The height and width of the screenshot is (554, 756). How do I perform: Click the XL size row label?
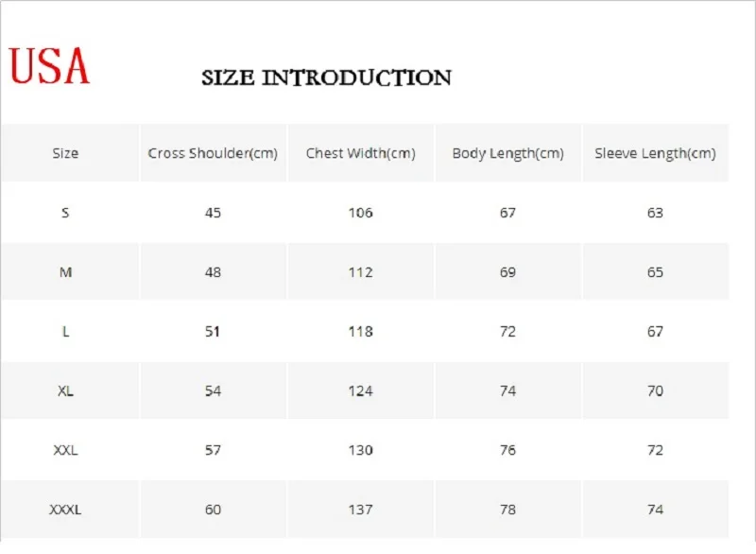(x=65, y=391)
